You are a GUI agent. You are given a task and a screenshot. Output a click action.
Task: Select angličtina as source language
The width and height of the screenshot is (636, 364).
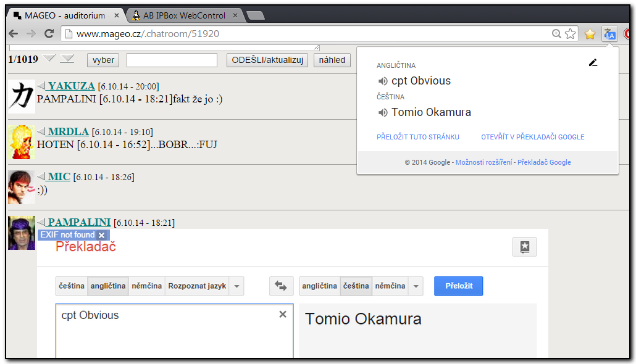coord(108,286)
